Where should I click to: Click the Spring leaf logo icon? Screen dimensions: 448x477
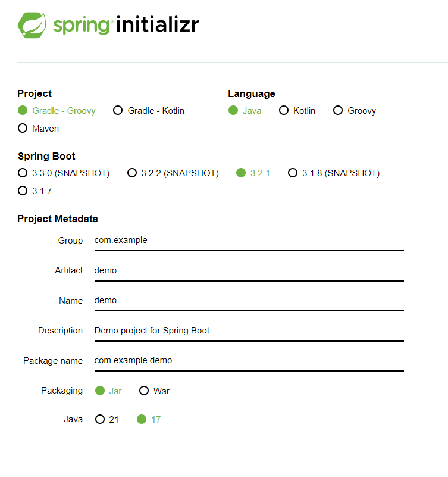[32, 25]
